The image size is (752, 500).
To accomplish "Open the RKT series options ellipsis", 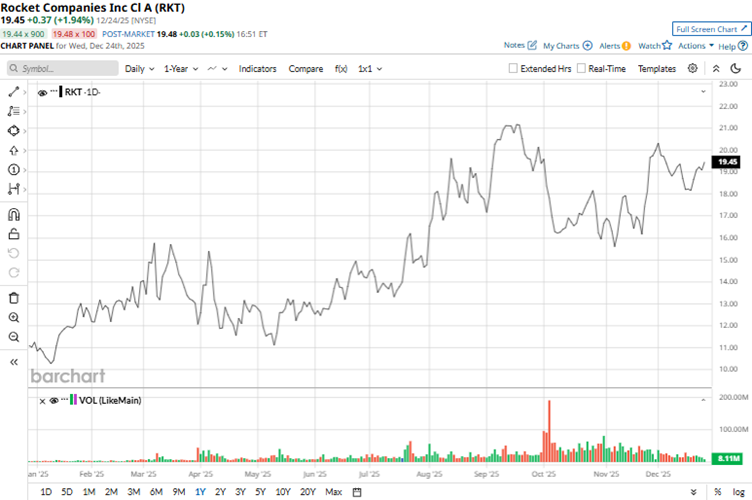I will (x=54, y=91).
